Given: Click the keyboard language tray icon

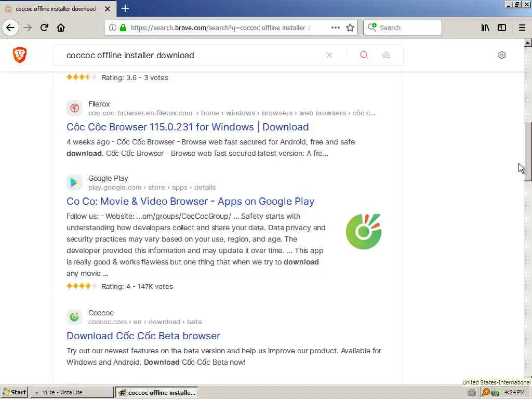Looking at the screenshot, I should point(472,393).
